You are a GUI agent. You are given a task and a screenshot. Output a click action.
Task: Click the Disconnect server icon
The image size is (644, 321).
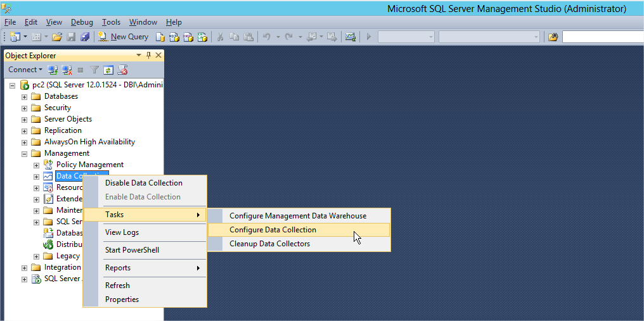(x=67, y=70)
